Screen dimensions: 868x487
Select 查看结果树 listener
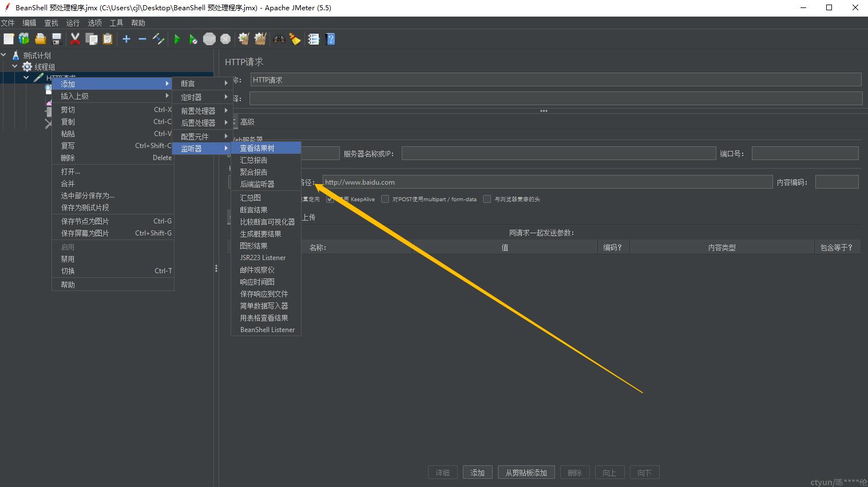click(x=266, y=148)
